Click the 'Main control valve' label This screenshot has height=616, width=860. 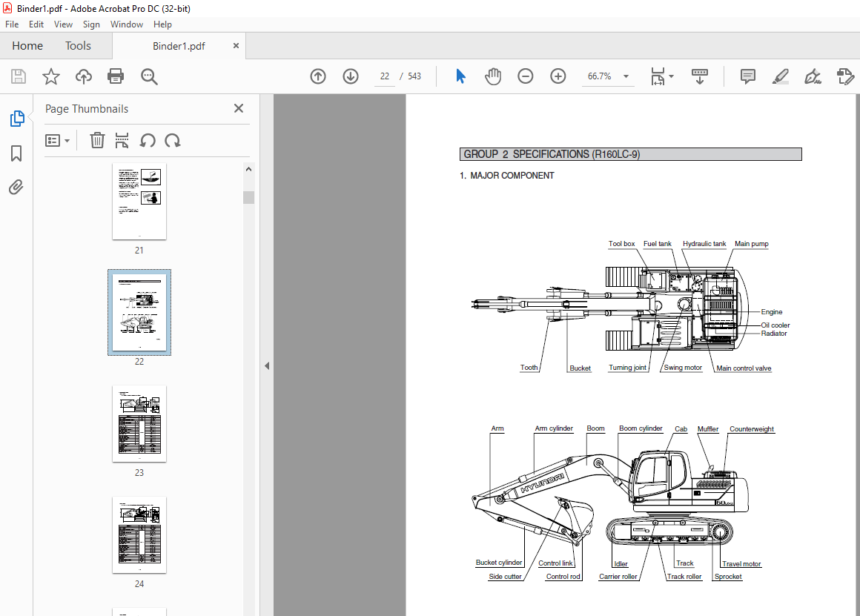click(x=744, y=368)
